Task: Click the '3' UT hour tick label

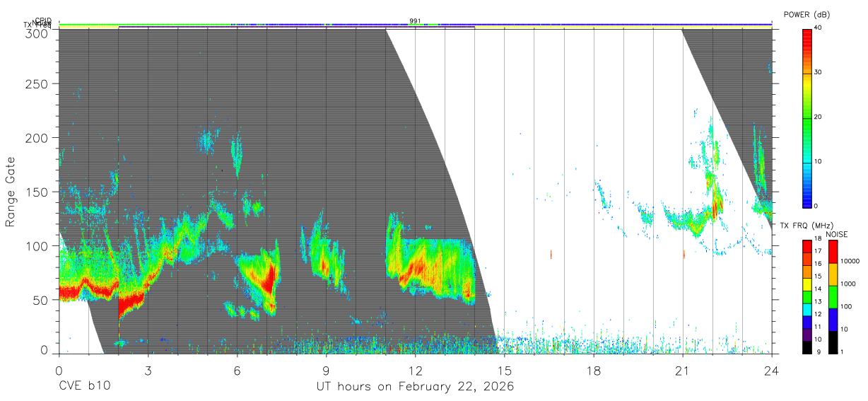Action: coord(148,370)
